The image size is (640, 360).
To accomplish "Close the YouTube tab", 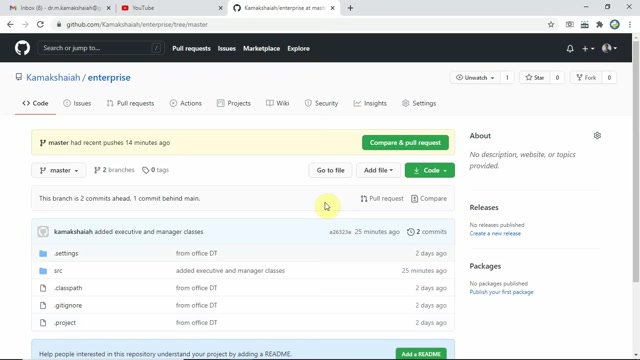I will point(220,8).
